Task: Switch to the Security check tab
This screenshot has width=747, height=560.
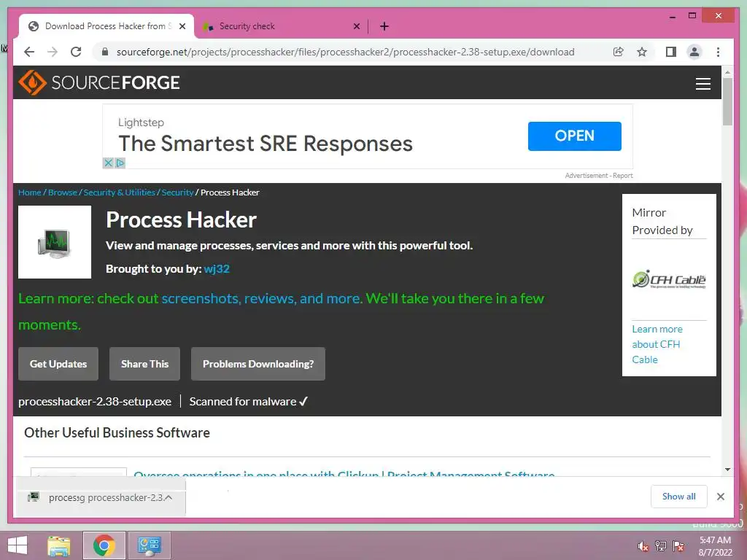Action: [281, 26]
